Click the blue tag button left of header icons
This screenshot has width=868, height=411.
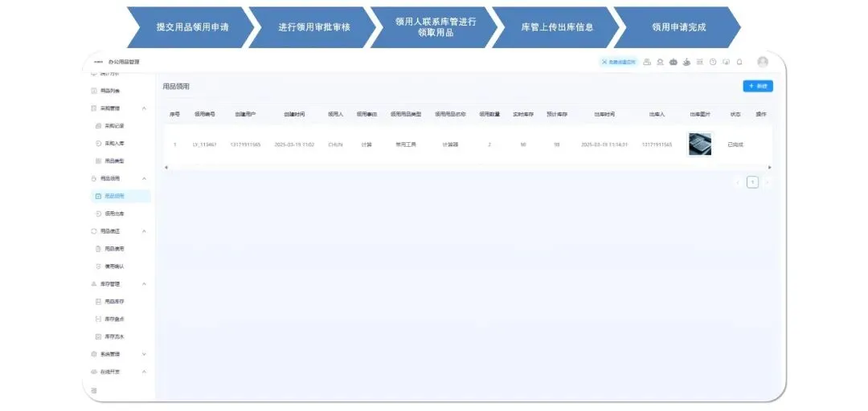pyautogui.click(x=618, y=62)
